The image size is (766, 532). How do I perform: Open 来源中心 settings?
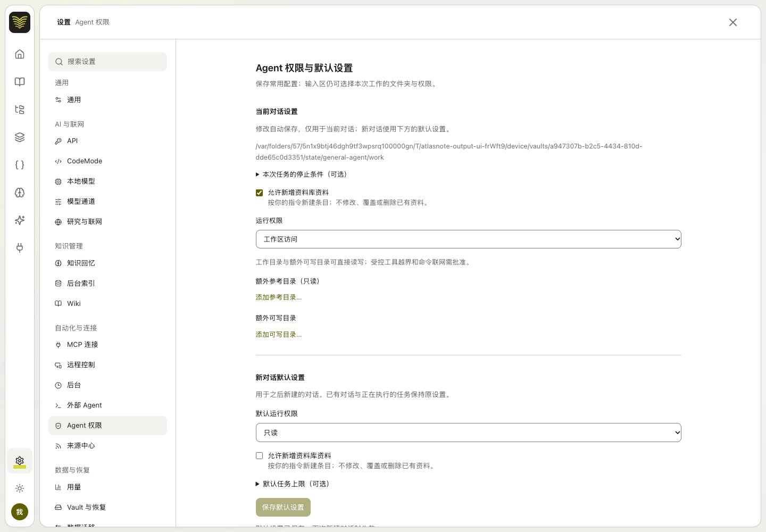click(107, 446)
